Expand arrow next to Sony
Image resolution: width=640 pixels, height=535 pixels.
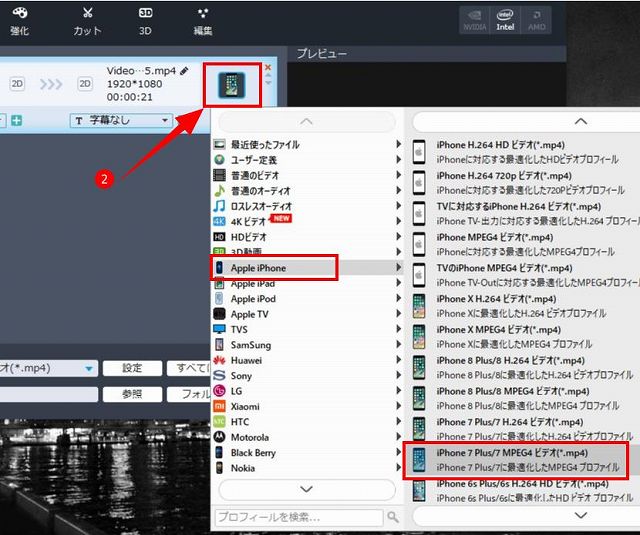click(x=398, y=375)
